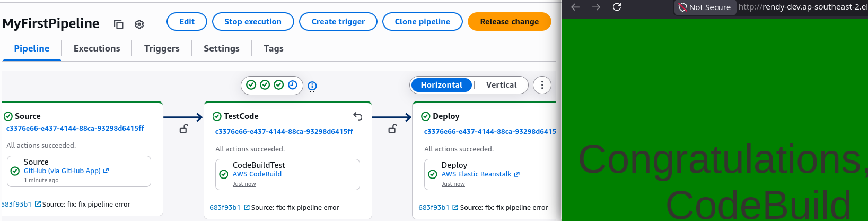This screenshot has height=221, width=868.
Task: Copy the MyFirstPipeline name icon
Action: tap(119, 24)
